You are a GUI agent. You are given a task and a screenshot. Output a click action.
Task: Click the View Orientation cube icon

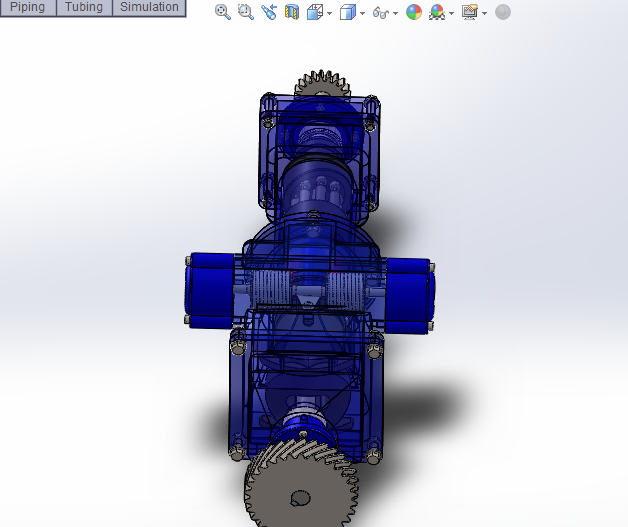pos(315,12)
